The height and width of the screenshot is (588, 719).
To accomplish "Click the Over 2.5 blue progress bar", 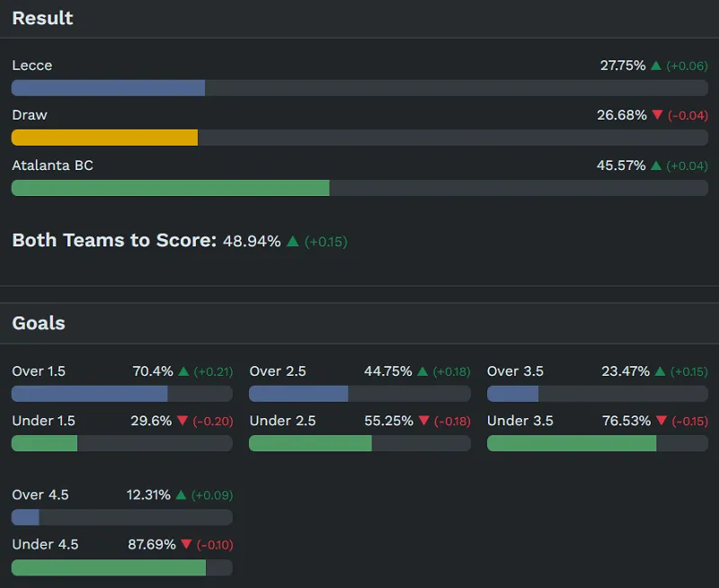I will [x=298, y=394].
